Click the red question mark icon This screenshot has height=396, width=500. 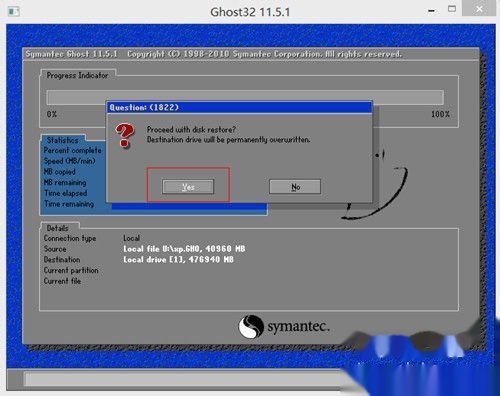(125, 135)
